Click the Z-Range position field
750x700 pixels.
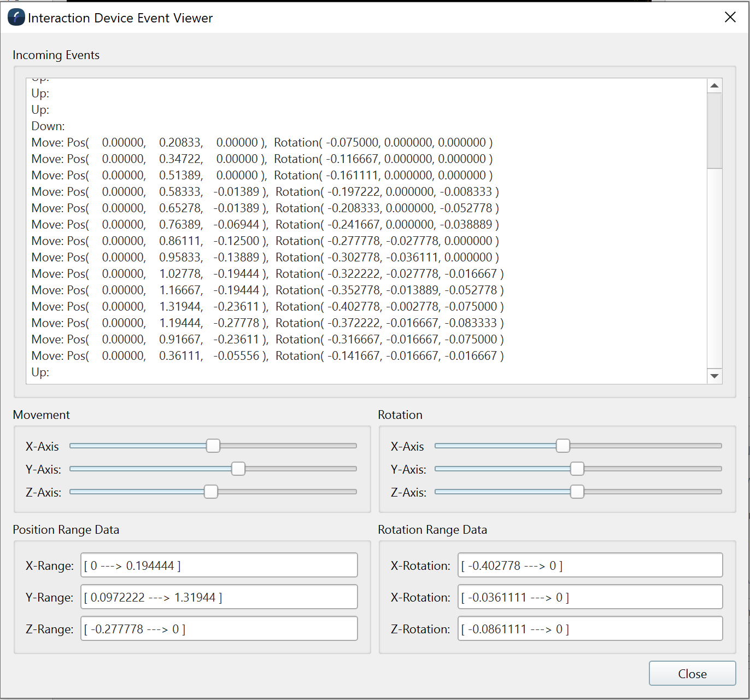(219, 628)
